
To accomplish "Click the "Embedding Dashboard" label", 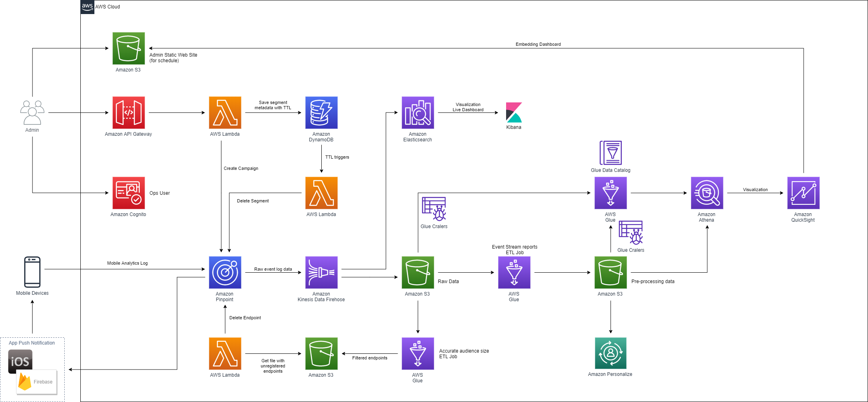I will [x=538, y=44].
